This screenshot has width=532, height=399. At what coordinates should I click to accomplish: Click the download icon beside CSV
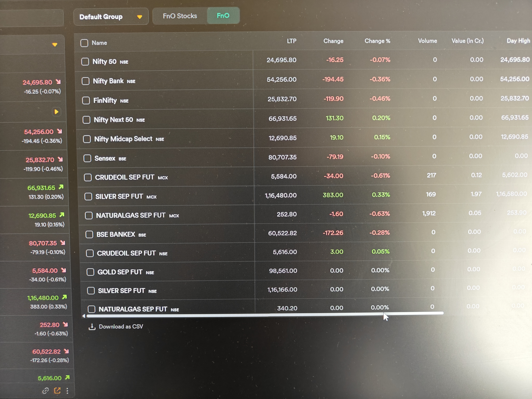pos(92,327)
